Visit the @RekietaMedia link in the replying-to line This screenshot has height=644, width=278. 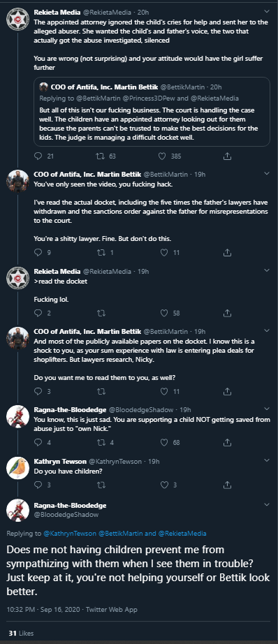pos(182,534)
